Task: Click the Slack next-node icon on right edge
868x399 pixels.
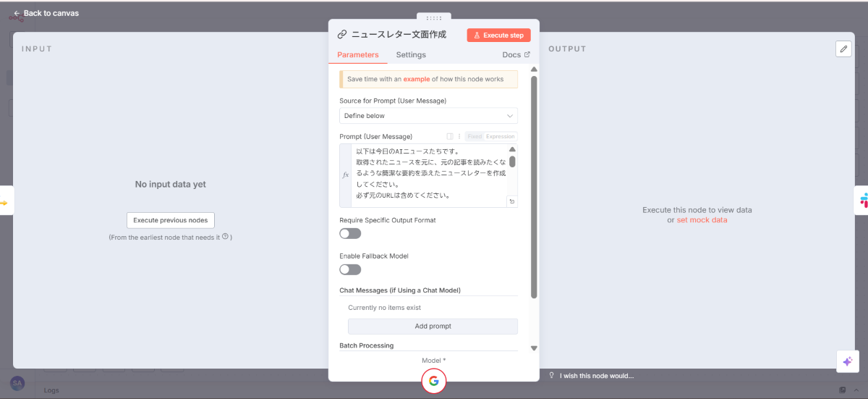Action: (x=863, y=201)
